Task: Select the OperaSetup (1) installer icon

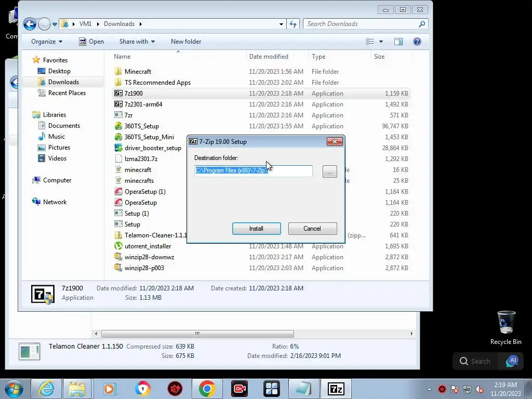Action: pos(118,191)
